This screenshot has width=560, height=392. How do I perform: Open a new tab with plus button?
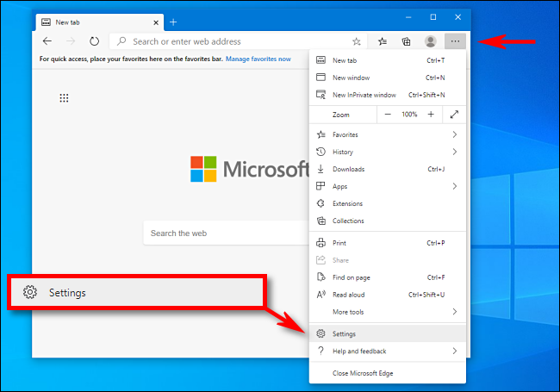point(173,21)
